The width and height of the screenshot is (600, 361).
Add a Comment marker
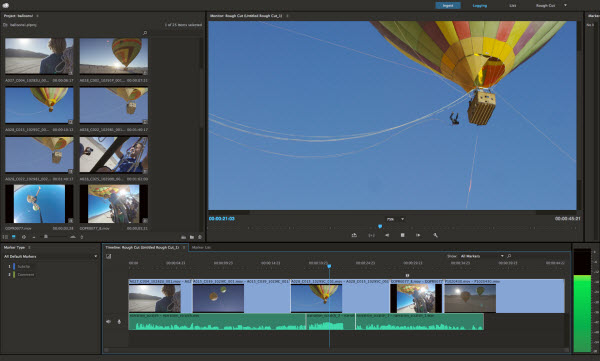(26, 274)
